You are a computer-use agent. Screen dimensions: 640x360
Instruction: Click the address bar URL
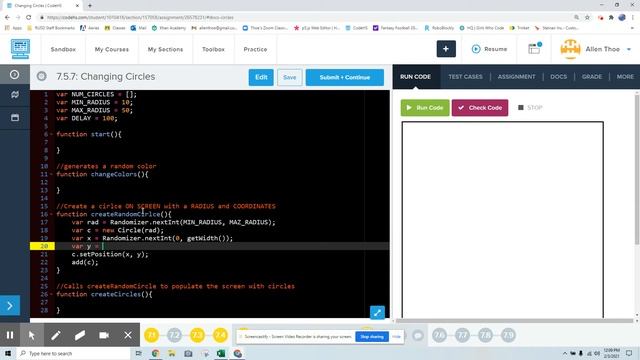[x=140, y=18]
